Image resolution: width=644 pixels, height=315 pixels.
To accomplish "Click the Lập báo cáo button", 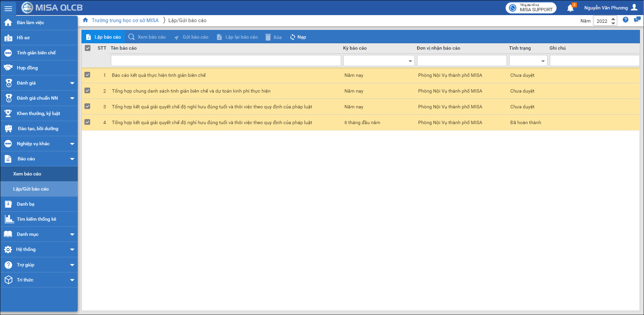I will (103, 37).
